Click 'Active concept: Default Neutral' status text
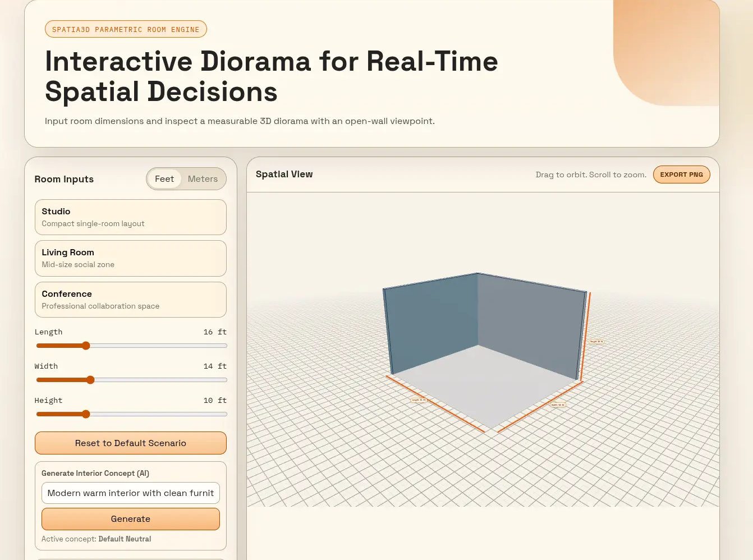Viewport: 753px width, 560px height. [97, 539]
